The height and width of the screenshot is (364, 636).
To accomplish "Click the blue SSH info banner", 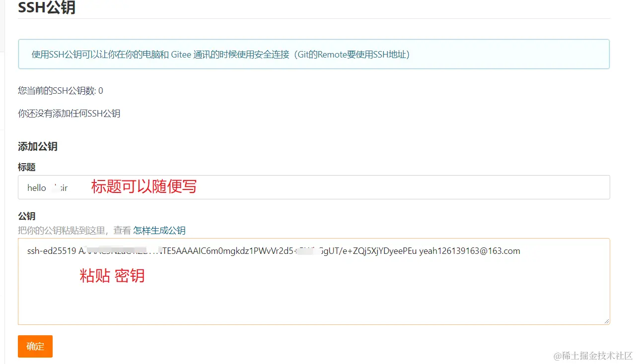I will (x=314, y=55).
